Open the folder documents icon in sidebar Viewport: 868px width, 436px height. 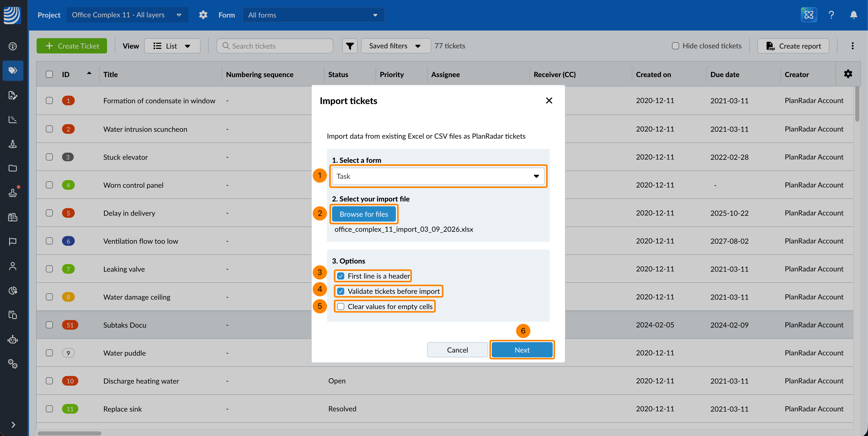point(13,168)
